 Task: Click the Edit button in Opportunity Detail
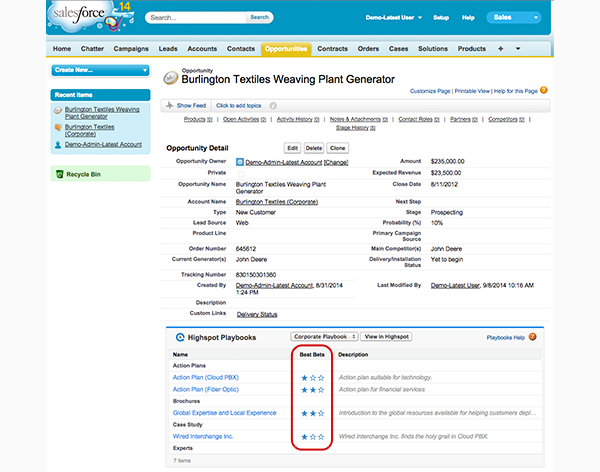[292, 147]
